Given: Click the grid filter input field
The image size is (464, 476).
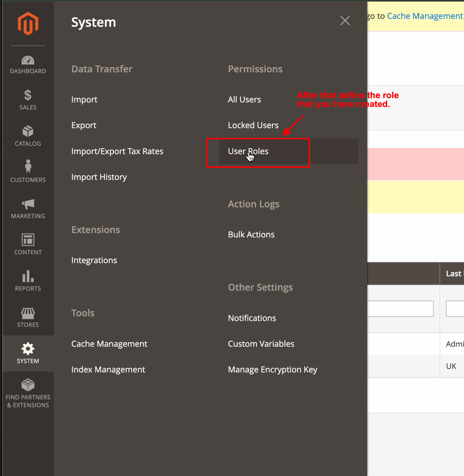Looking at the screenshot, I should 400,309.
